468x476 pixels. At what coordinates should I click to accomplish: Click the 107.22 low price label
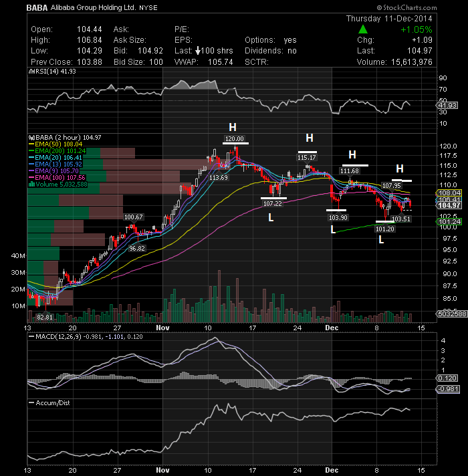tap(273, 204)
